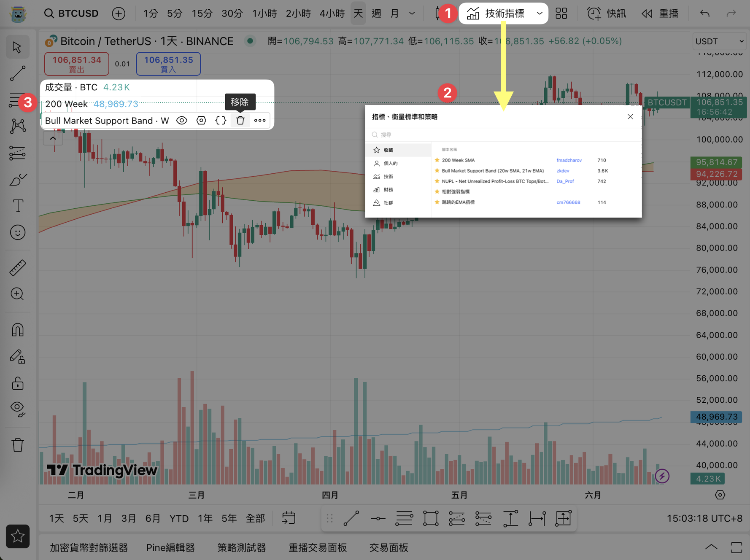Image resolution: width=750 pixels, height=560 pixels.
Task: Select the brush drawing tool
Action: (17, 180)
